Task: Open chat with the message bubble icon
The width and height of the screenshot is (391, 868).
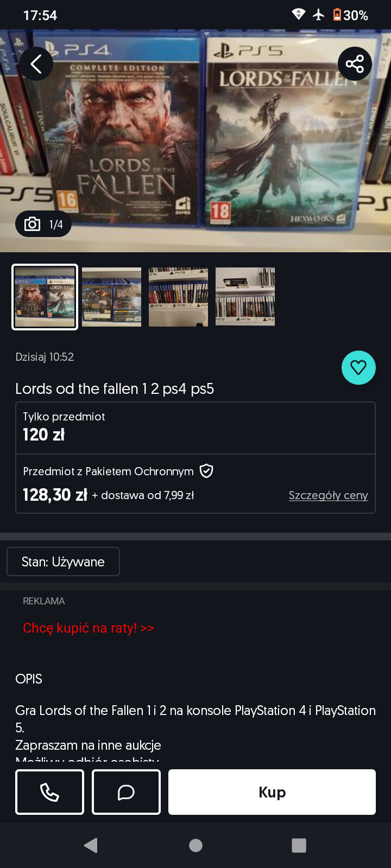Action: tap(126, 792)
